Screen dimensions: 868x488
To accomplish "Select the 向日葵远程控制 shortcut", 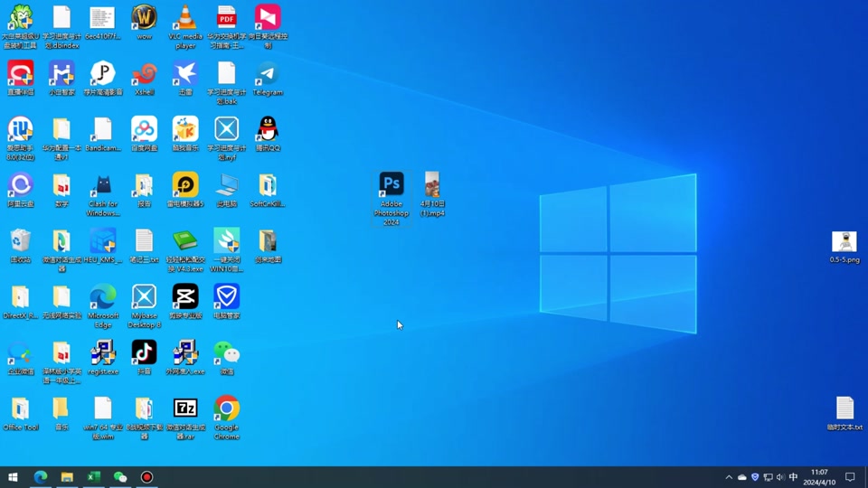I will point(268,26).
